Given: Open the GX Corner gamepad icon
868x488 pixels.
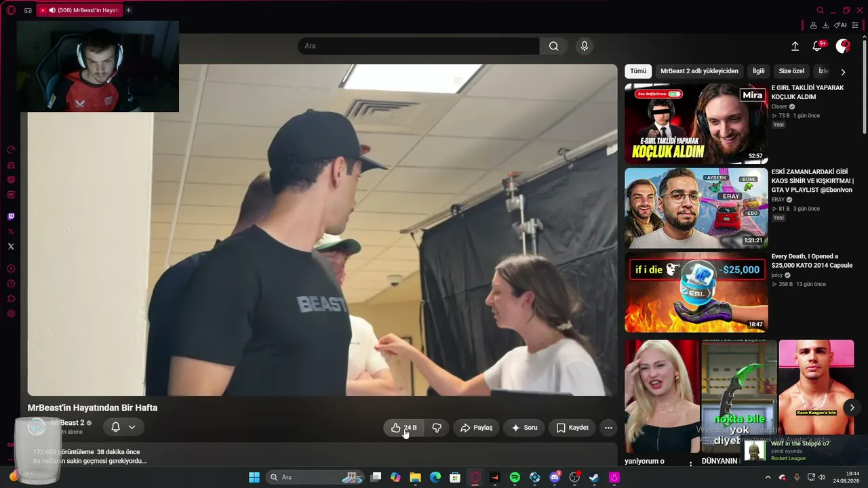Looking at the screenshot, I should [28, 10].
